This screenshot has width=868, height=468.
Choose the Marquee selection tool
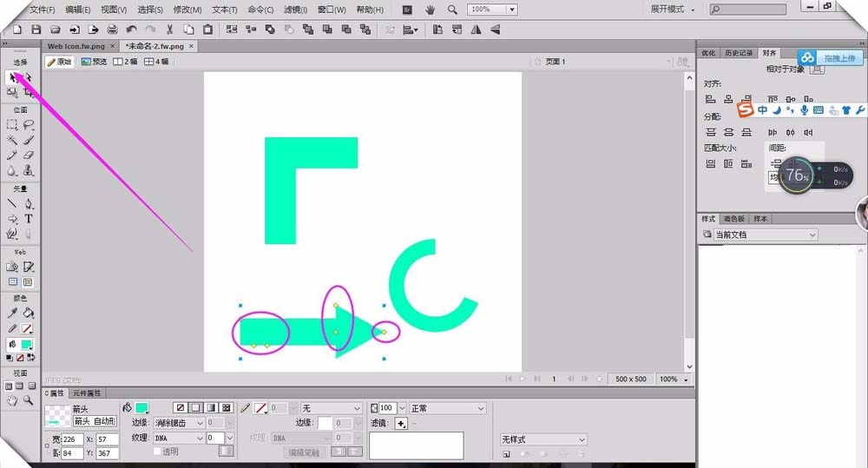point(12,125)
